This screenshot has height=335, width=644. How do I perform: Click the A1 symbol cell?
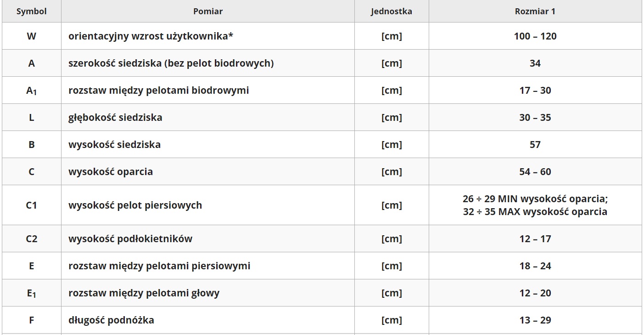coord(31,91)
